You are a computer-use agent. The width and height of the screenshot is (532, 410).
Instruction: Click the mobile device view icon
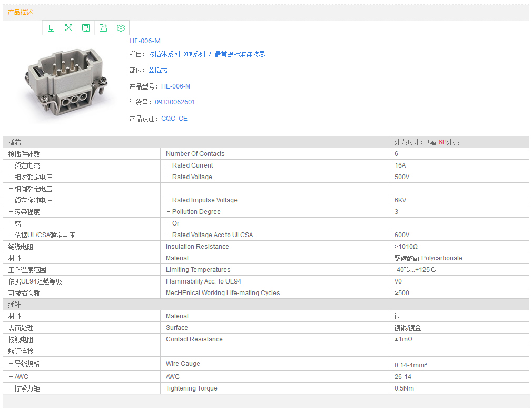(x=51, y=28)
